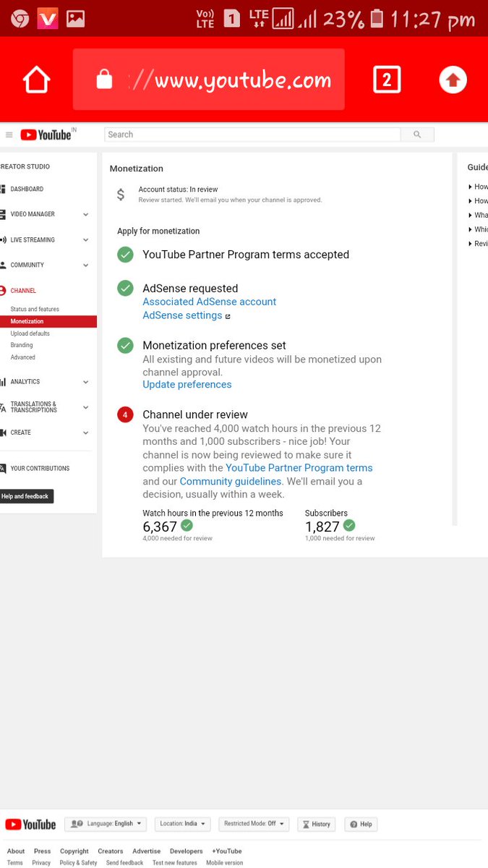Click the Copyright footer link

[x=74, y=851]
